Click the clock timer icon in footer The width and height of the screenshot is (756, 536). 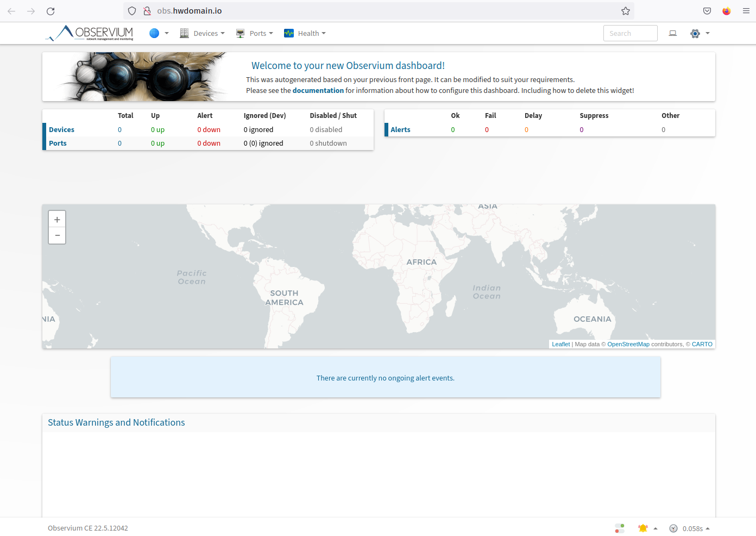click(673, 528)
